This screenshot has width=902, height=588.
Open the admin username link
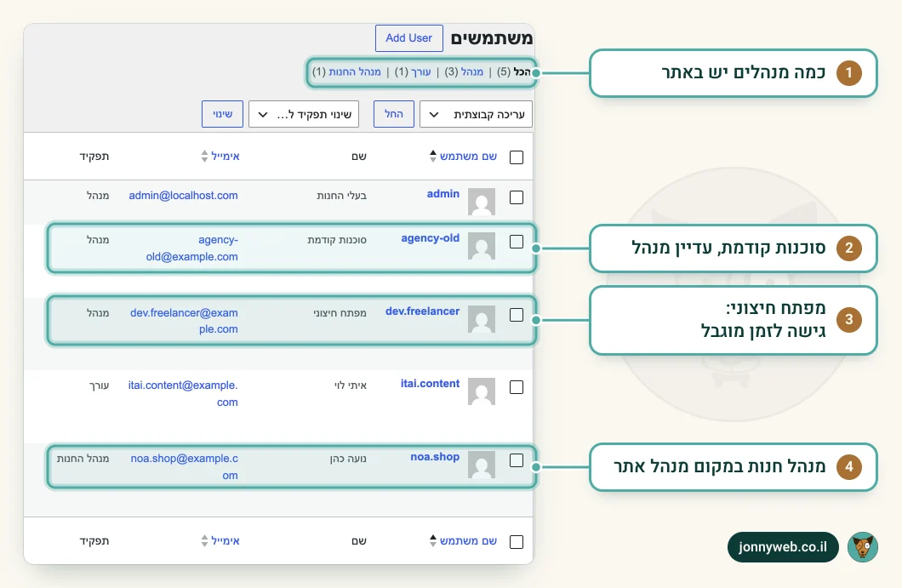443,194
